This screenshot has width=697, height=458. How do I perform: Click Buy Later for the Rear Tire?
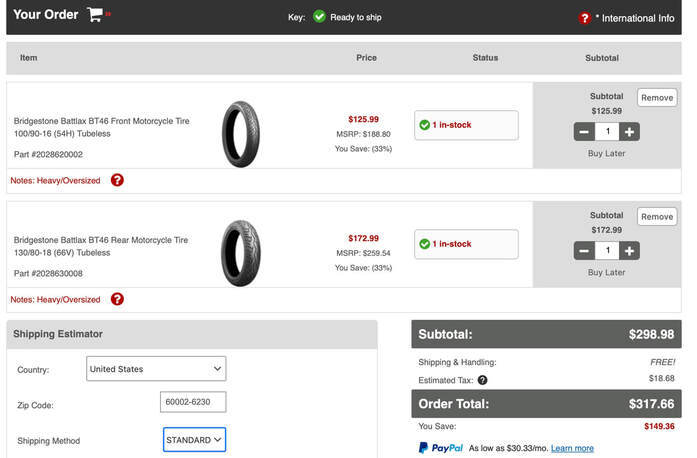pos(606,273)
